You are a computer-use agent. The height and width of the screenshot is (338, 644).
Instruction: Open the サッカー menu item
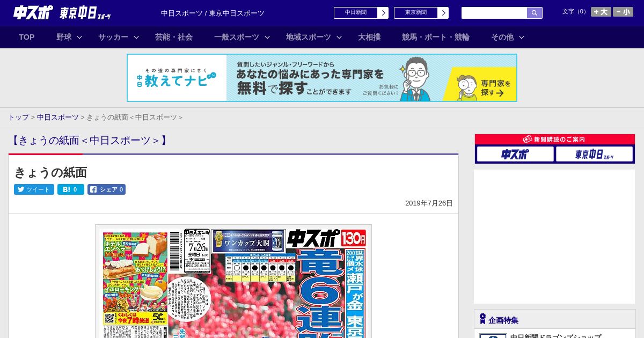[x=113, y=37]
